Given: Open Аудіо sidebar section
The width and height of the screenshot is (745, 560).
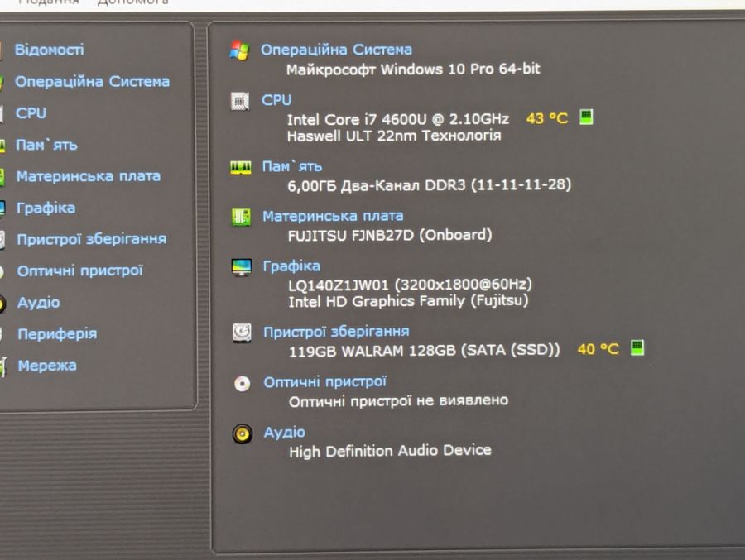Looking at the screenshot, I should coord(38,303).
